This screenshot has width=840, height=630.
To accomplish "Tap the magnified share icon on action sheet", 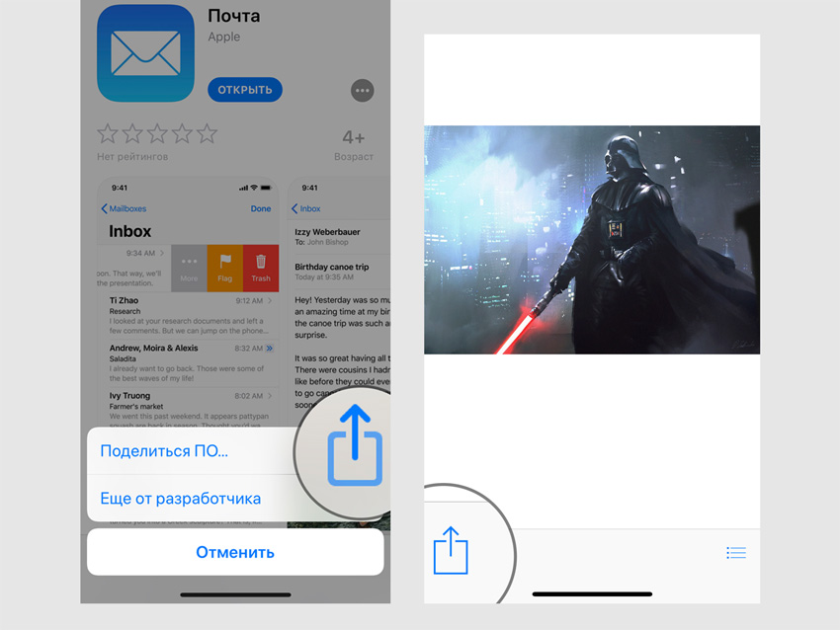I will click(355, 445).
